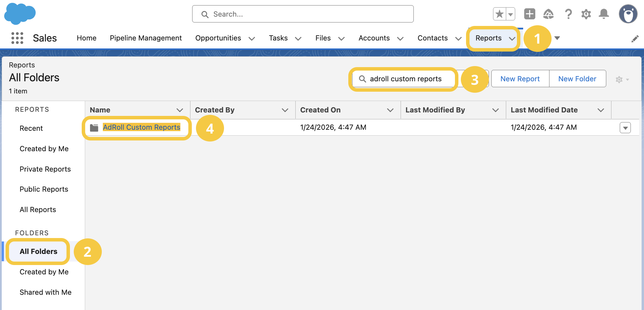Click the Help question mark icon
This screenshot has height=310, width=644.
(x=568, y=14)
